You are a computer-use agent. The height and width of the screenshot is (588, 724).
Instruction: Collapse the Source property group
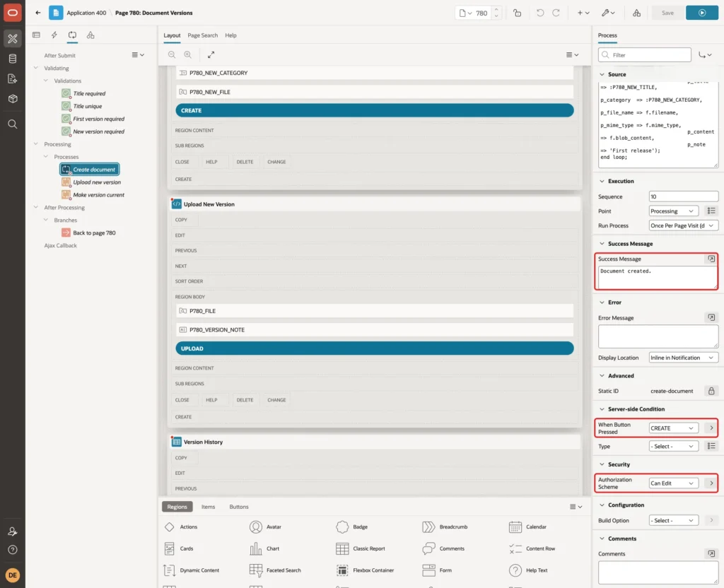[602, 74]
